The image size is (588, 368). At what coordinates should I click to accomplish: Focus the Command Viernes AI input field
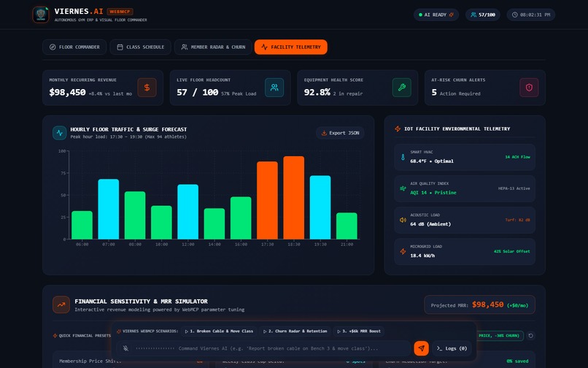click(278, 348)
